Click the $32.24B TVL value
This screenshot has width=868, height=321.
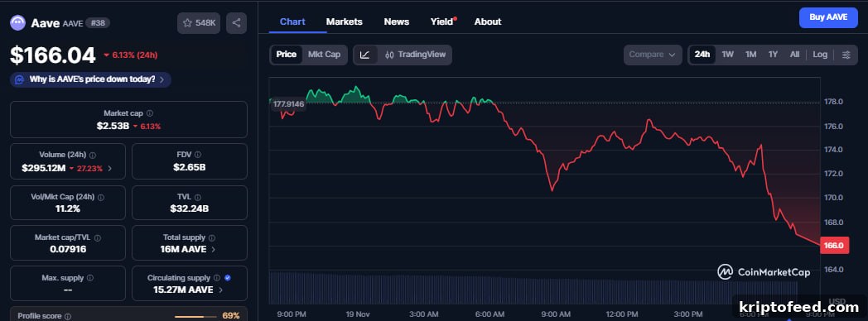190,208
